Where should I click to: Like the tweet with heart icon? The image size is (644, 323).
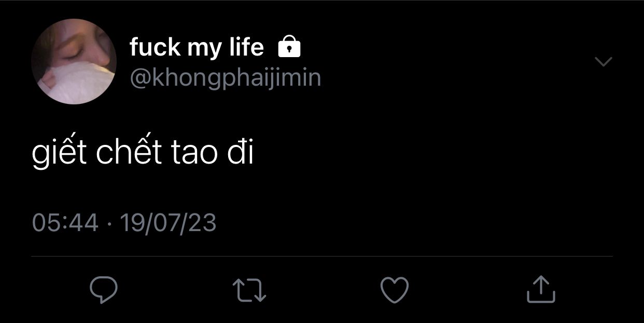395,290
